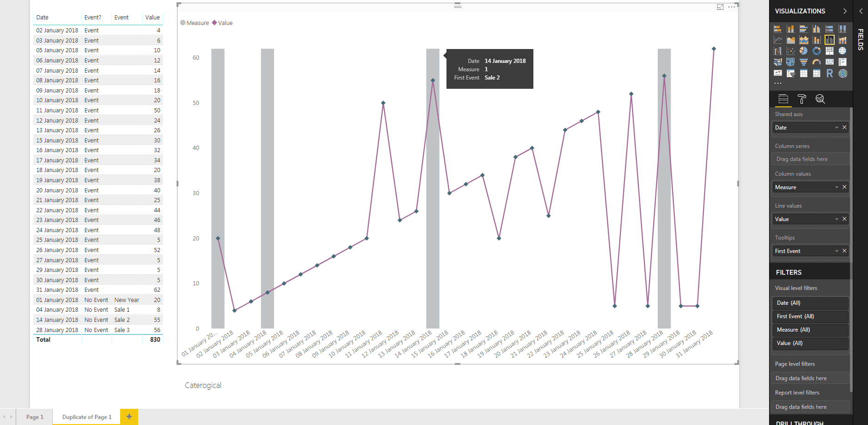Open dropdown arrow on Measure field
Screen dimensions: 868x425
pyautogui.click(x=837, y=187)
